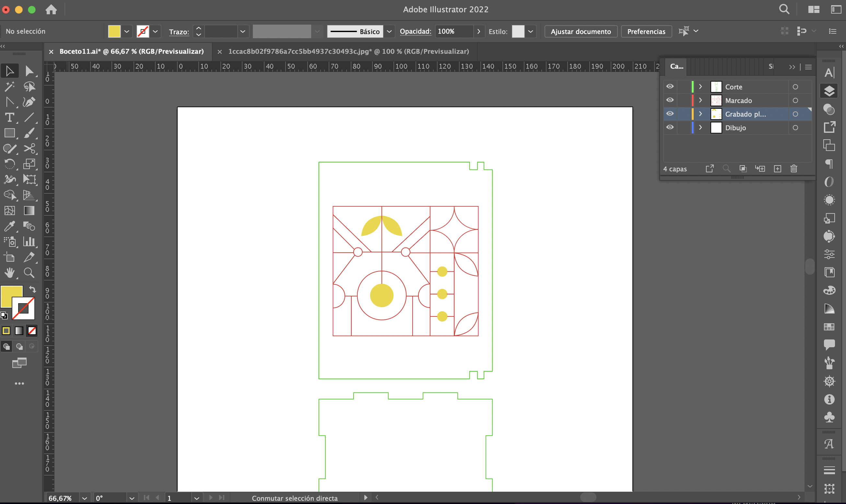Viewport: 846px width, 504px height.
Task: Switch to the 1ccac8b02f9786a7cc5bb4937c30493c.jpg tab
Action: pyautogui.click(x=348, y=51)
